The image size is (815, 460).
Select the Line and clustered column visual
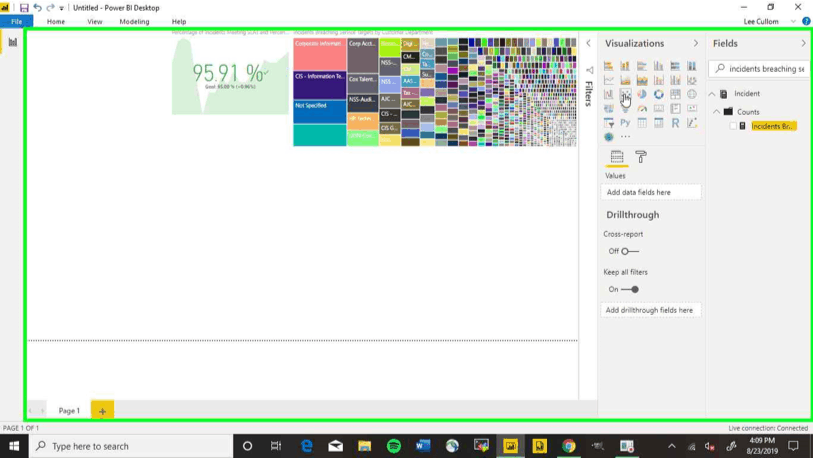(675, 81)
